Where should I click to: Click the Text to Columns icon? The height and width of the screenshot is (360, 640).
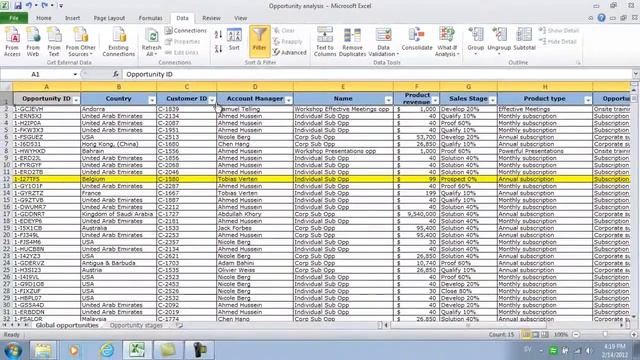pyautogui.click(x=325, y=41)
